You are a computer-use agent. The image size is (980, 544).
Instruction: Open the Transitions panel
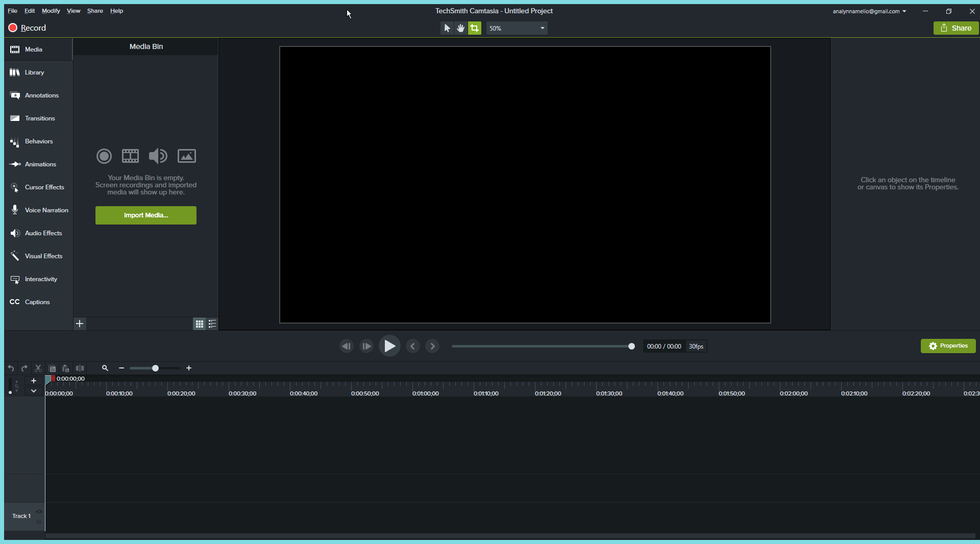click(x=38, y=118)
